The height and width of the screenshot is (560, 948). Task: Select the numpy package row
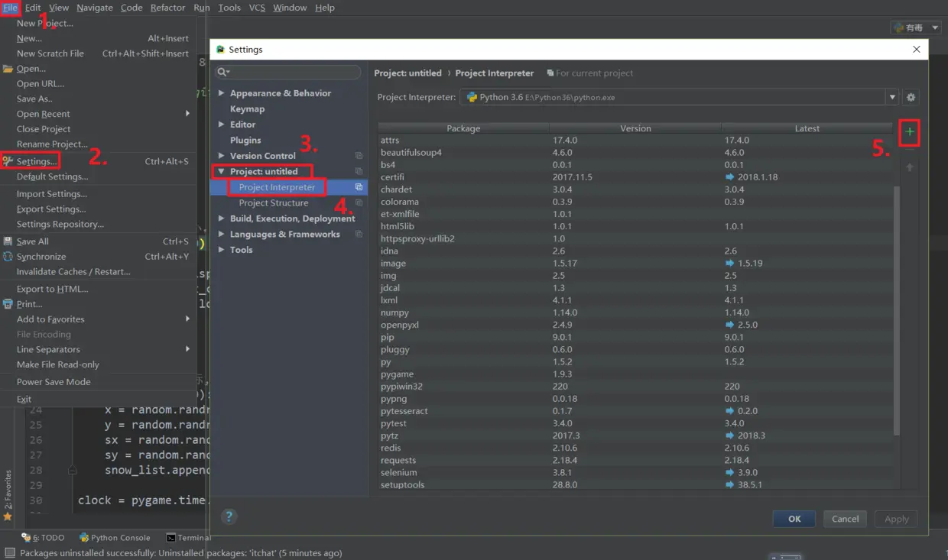point(635,312)
